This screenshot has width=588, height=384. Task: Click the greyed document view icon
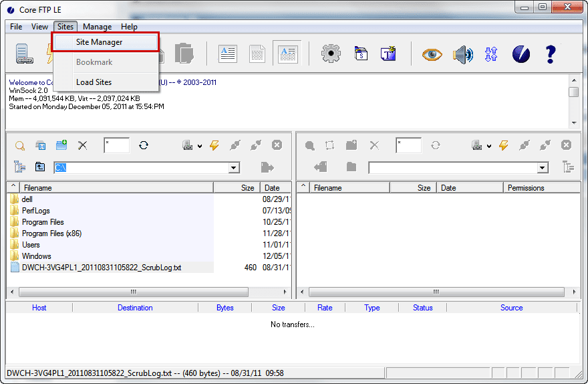[x=257, y=54]
